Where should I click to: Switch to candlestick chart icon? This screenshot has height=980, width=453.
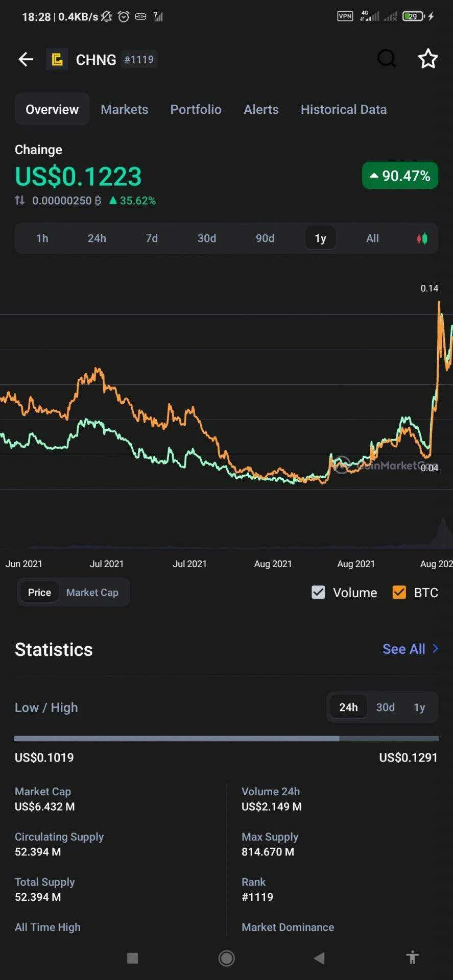422,238
